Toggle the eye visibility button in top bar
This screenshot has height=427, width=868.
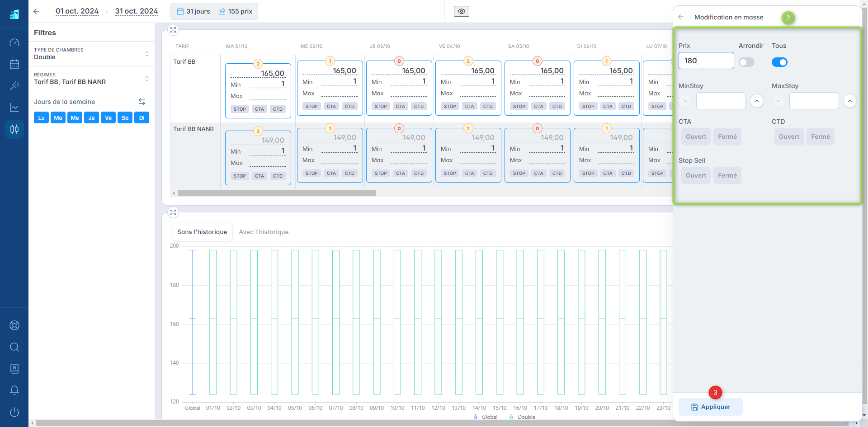[x=462, y=11]
